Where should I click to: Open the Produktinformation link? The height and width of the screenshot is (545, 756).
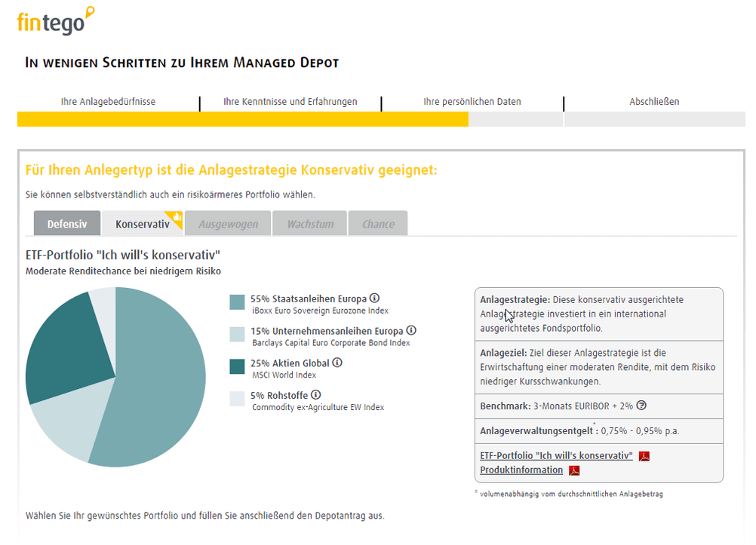[x=521, y=470]
